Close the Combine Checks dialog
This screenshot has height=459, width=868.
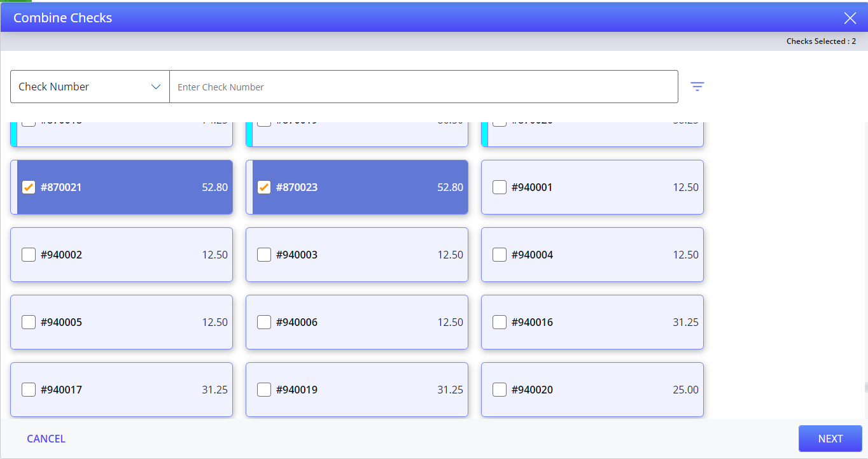[x=850, y=18]
